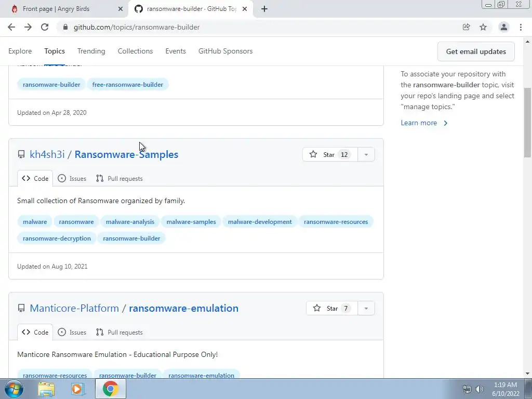Click the star icon on Ransomware-Samples

(313, 154)
